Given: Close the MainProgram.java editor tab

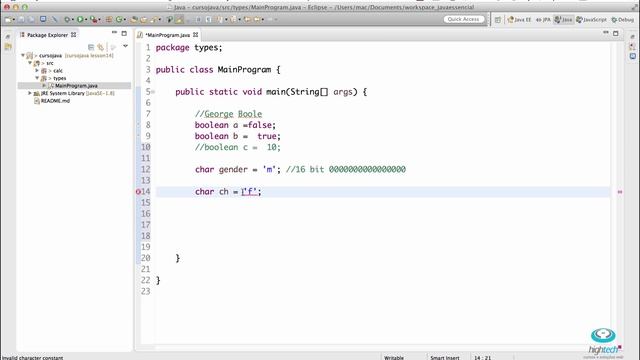Looking at the screenshot, I should (x=196, y=35).
